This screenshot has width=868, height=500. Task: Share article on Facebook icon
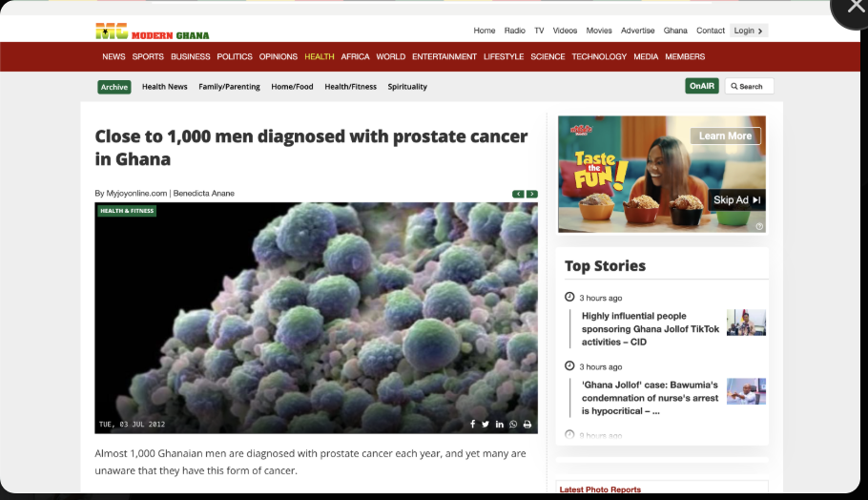(473, 425)
